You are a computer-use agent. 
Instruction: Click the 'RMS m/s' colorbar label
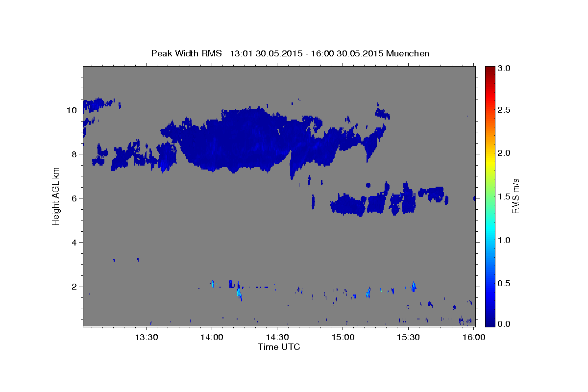point(515,196)
